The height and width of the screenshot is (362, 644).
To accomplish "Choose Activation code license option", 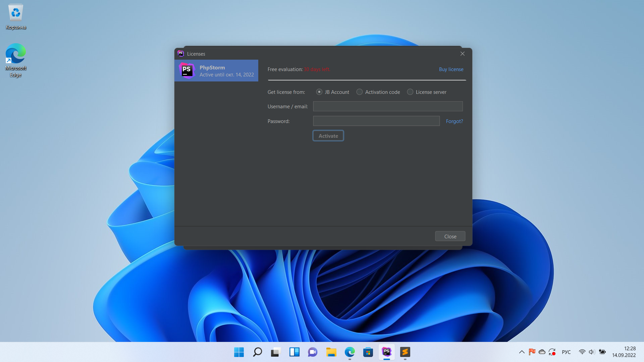I will 359,92.
